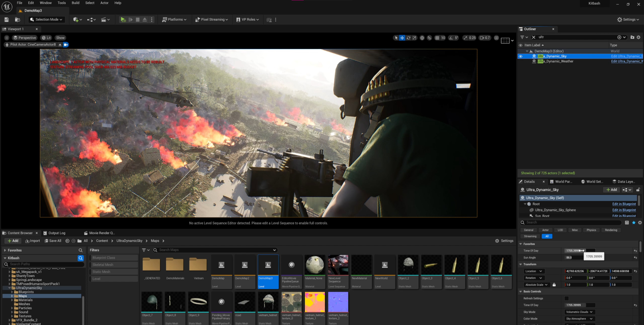Open the quick Add-to-project cube icon

[77, 19]
